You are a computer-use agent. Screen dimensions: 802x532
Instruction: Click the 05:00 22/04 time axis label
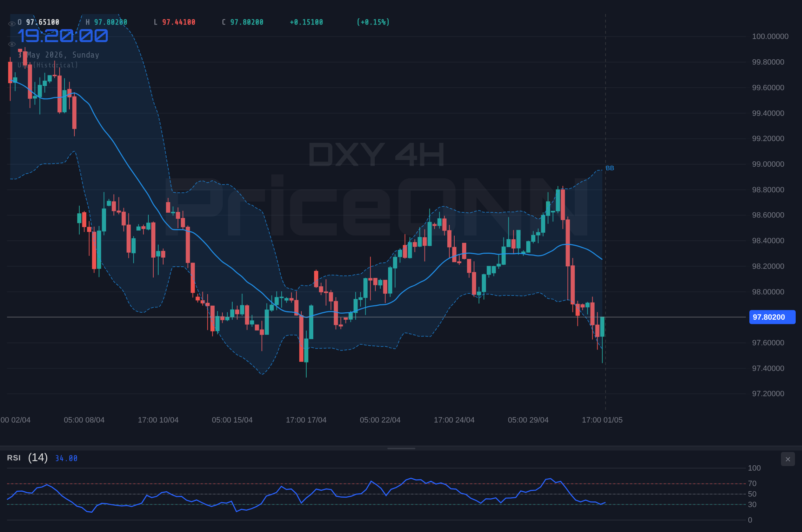point(380,420)
